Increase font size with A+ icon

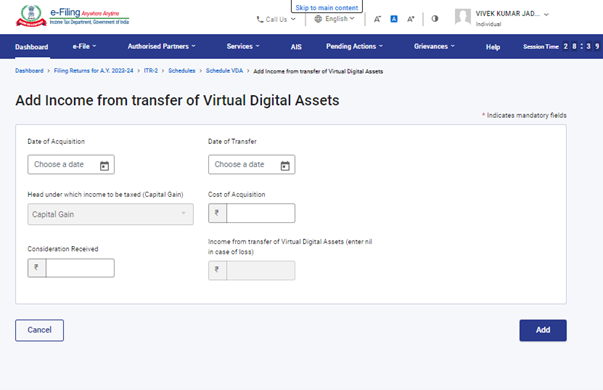[411, 19]
